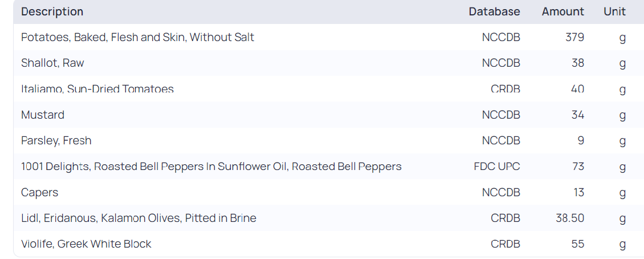
Task: Click the Capers ingredient name
Action: (x=40, y=192)
